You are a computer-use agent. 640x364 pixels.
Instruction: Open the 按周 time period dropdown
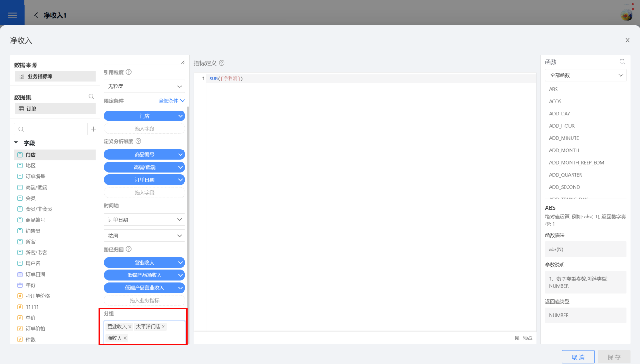point(144,236)
